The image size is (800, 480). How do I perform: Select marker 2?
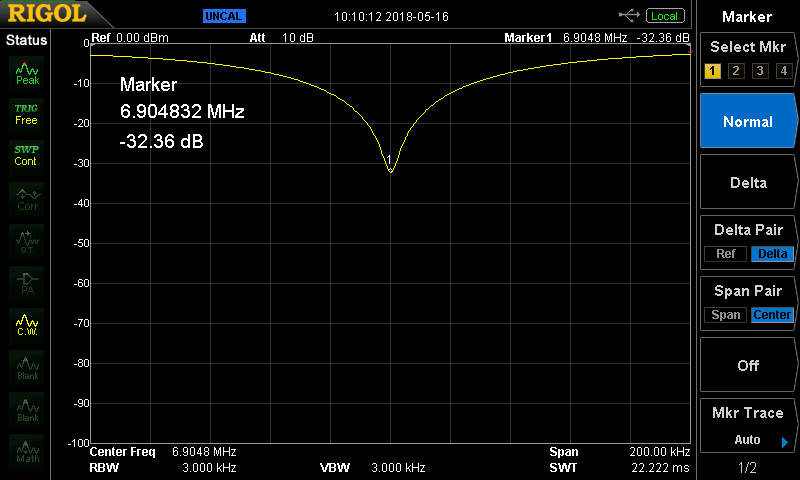[x=736, y=71]
